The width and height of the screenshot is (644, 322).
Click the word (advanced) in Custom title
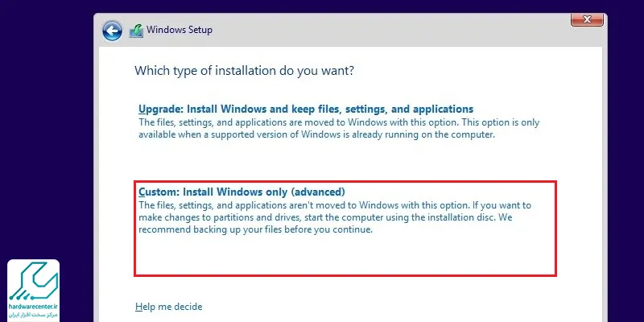(319, 192)
